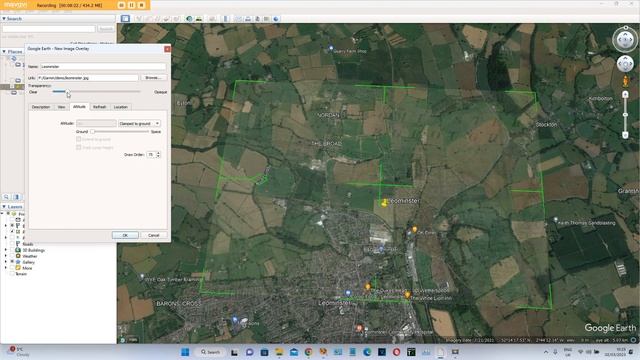Collapse the Places panel
This screenshot has width=640, height=360.
coord(4,51)
